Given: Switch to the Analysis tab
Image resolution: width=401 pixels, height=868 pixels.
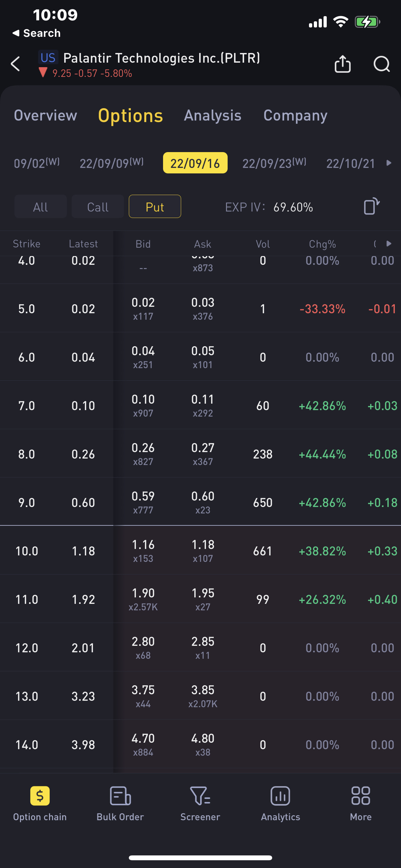Looking at the screenshot, I should click(213, 116).
